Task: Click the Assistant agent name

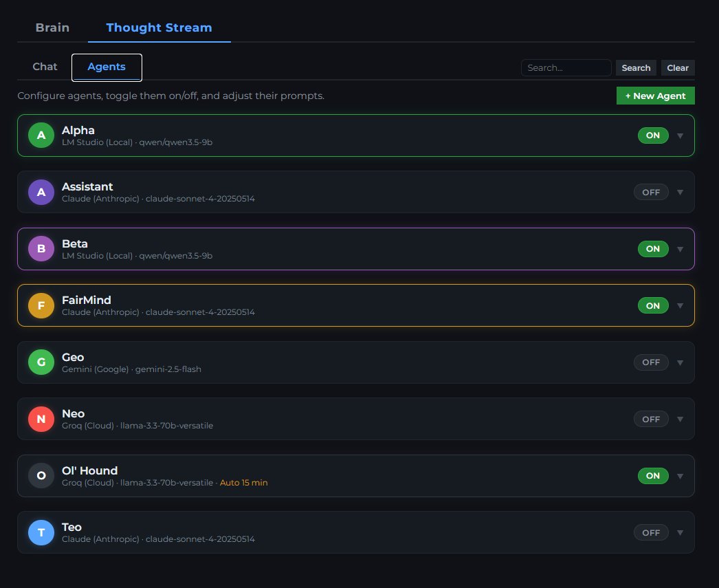Action: coord(87,186)
